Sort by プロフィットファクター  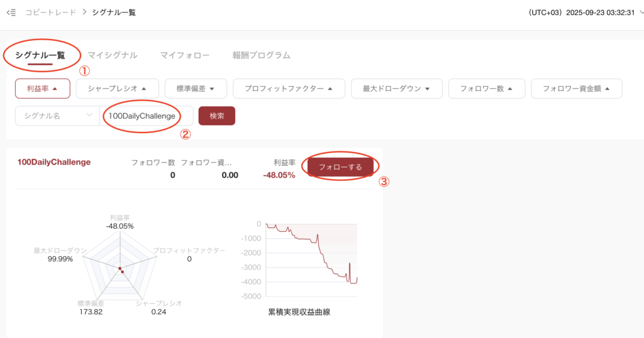coord(289,89)
